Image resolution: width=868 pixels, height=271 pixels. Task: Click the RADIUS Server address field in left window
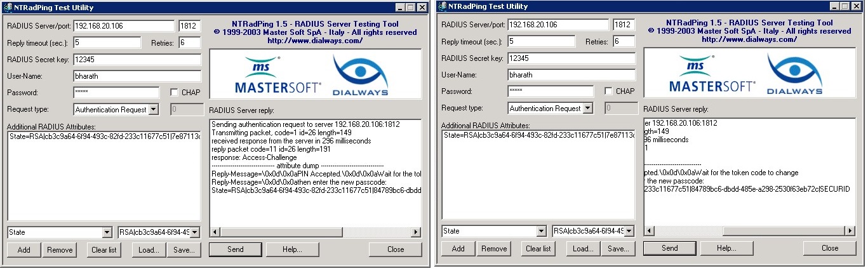click(124, 26)
